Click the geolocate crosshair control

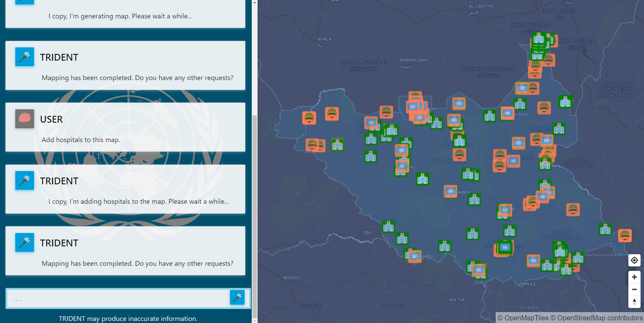point(634,260)
